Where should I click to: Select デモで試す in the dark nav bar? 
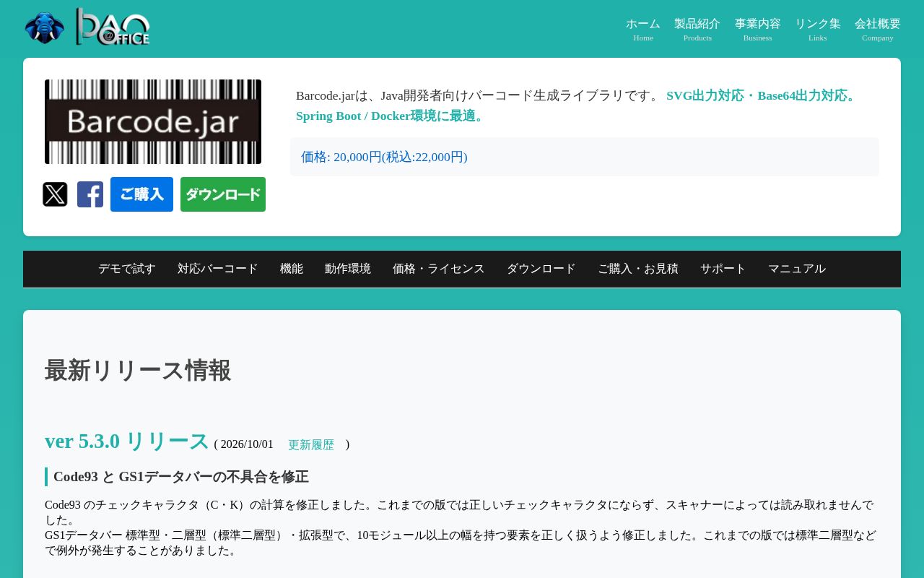[127, 269]
